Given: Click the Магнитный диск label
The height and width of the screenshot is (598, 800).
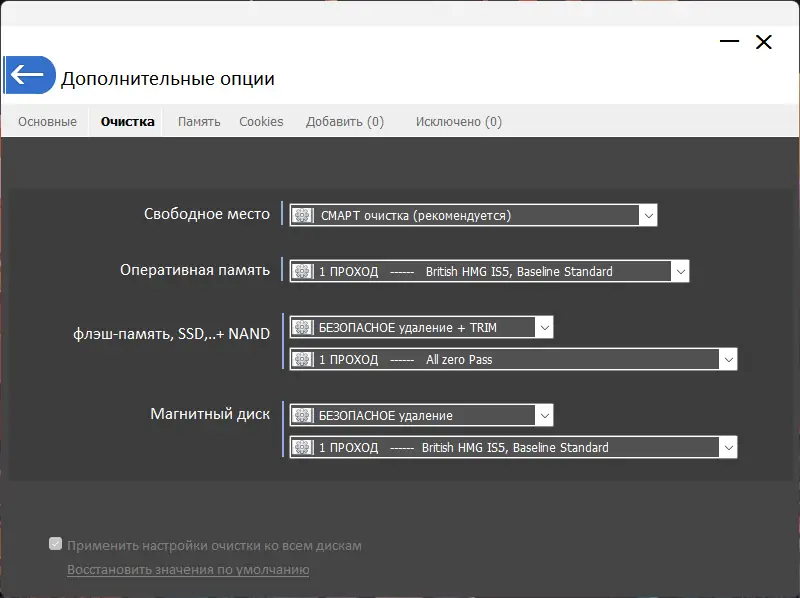Looking at the screenshot, I should coord(210,414).
